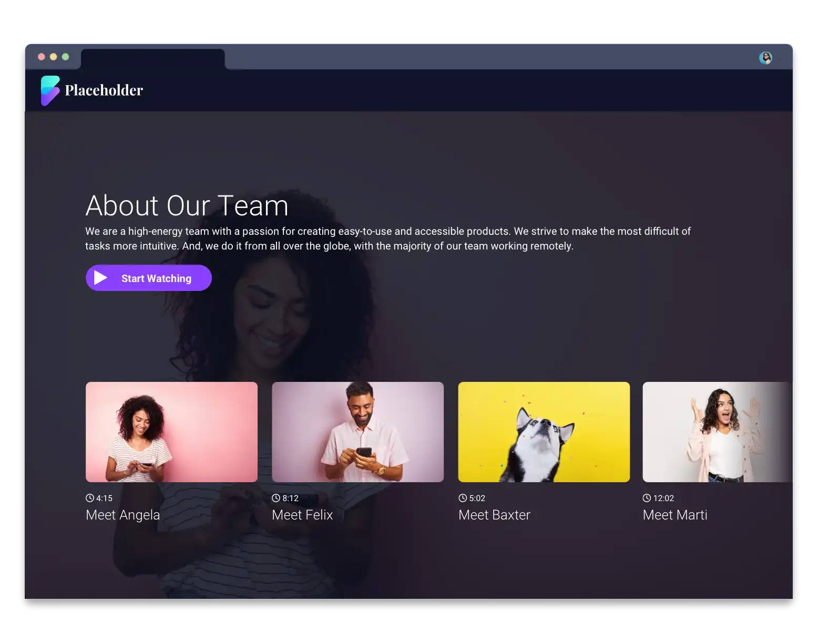Image resolution: width=819 pixels, height=644 pixels.
Task: Click the Meet Felix title
Action: (x=302, y=515)
